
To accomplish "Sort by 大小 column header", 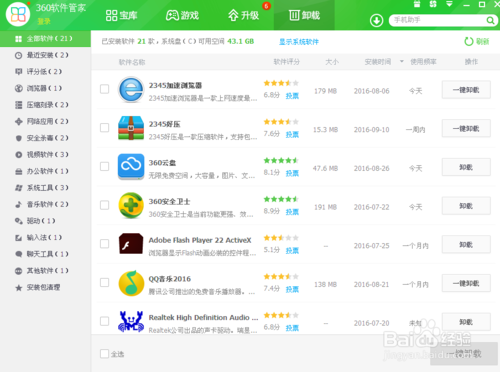I will click(332, 62).
